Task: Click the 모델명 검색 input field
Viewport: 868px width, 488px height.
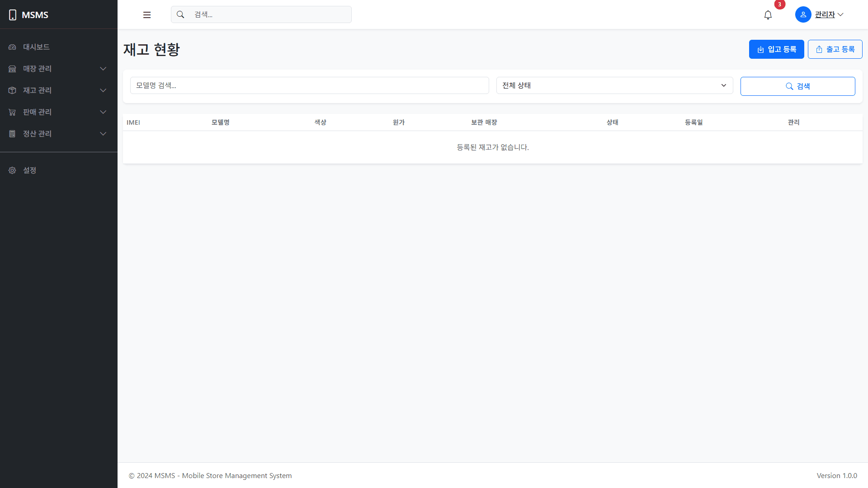Action: [309, 85]
